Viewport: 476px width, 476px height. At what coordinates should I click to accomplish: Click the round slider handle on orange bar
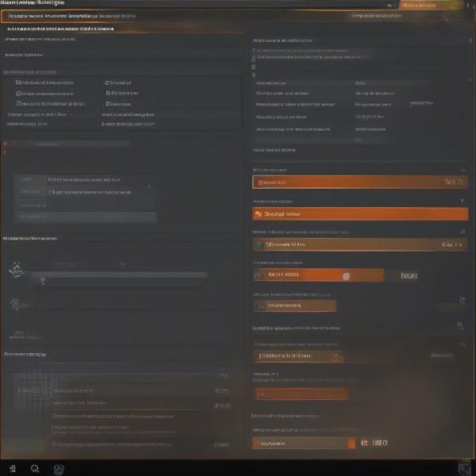(x=346, y=276)
